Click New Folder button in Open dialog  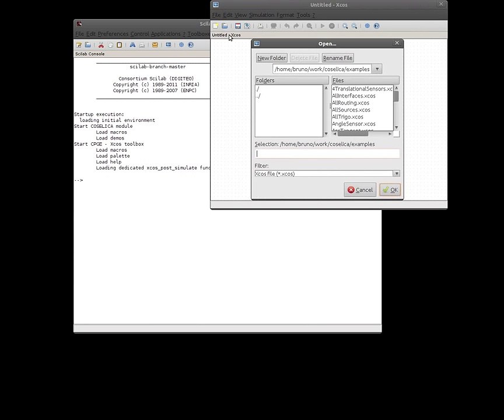tap(272, 58)
